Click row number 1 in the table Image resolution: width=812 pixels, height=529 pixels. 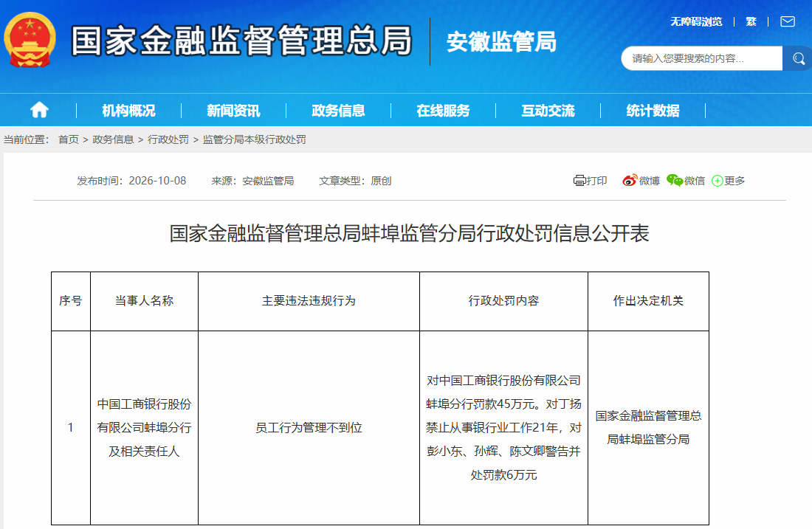coord(70,427)
